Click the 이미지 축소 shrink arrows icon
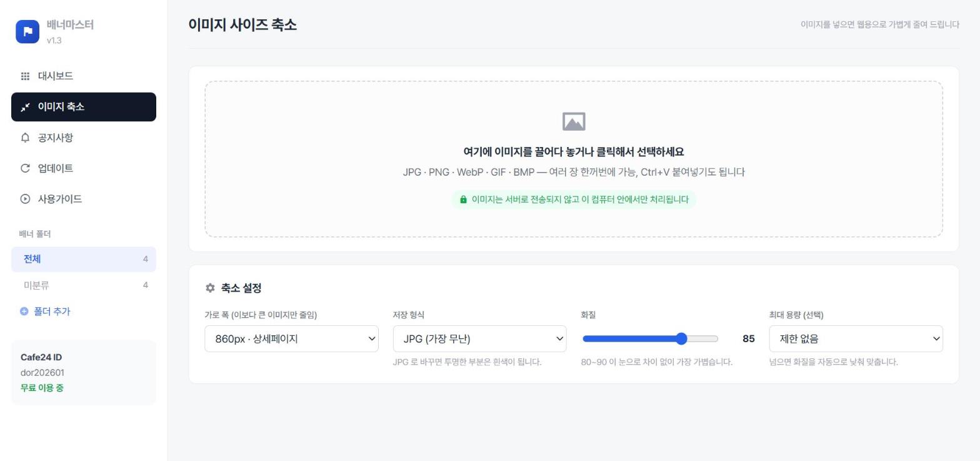980x461 pixels. click(x=25, y=107)
